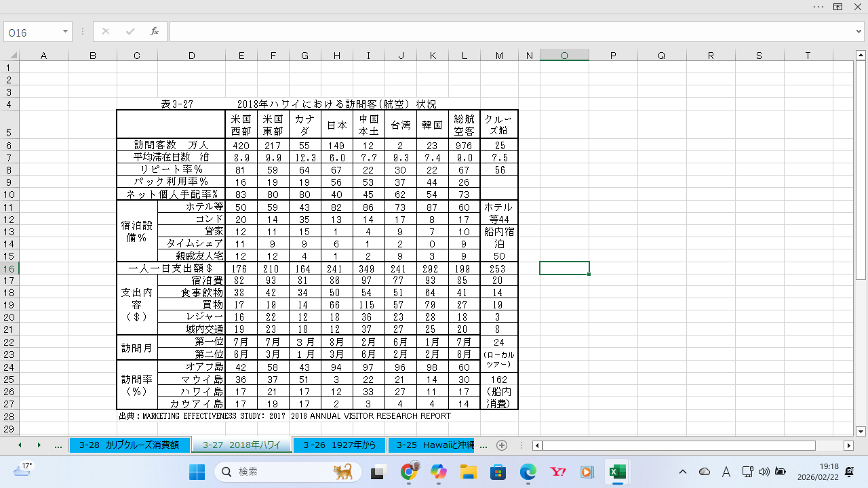868x488 pixels.
Task: Click the horizontal scrollbar right arrow
Action: [848, 445]
